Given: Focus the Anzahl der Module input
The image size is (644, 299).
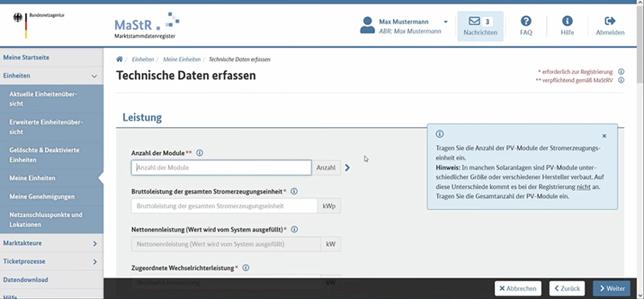Looking at the screenshot, I should pos(221,168).
